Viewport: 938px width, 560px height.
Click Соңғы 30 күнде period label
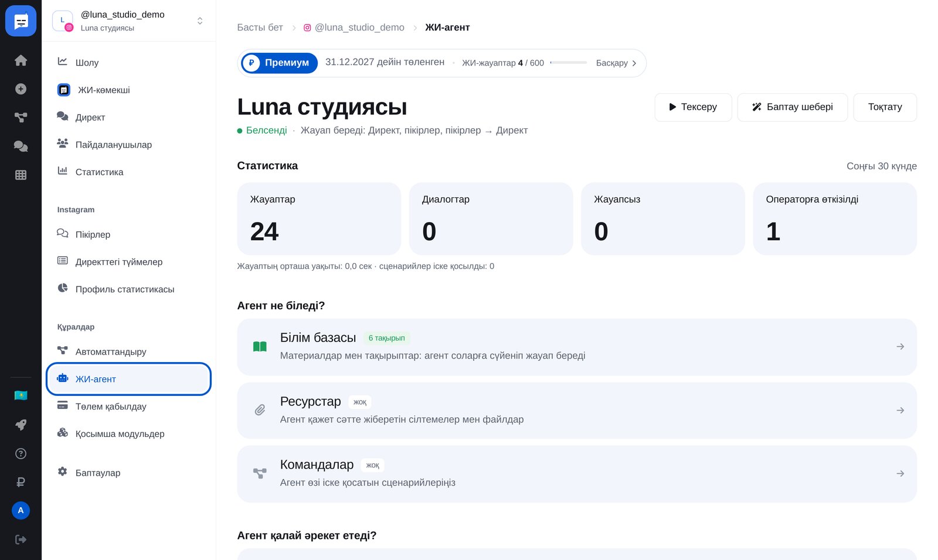point(882,166)
